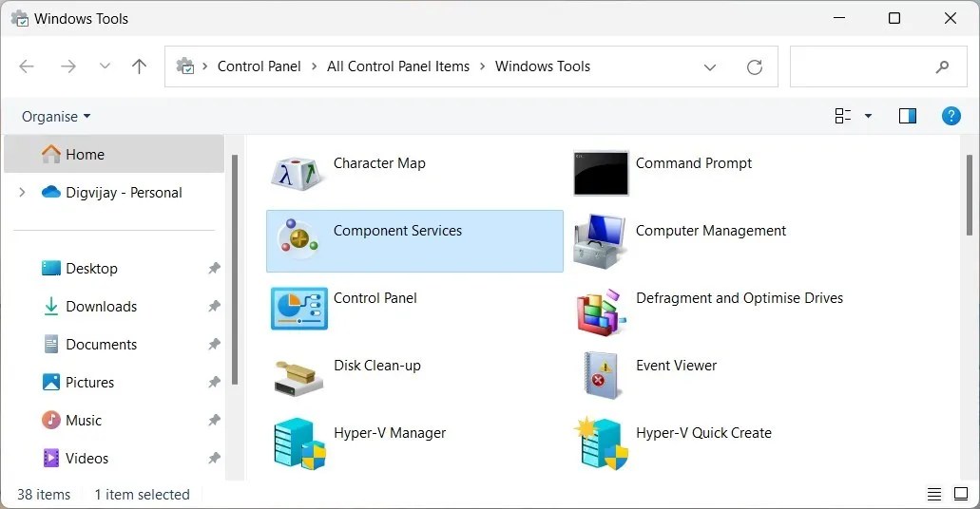The width and height of the screenshot is (980, 509).
Task: Click the Component Services label
Action: 397,231
